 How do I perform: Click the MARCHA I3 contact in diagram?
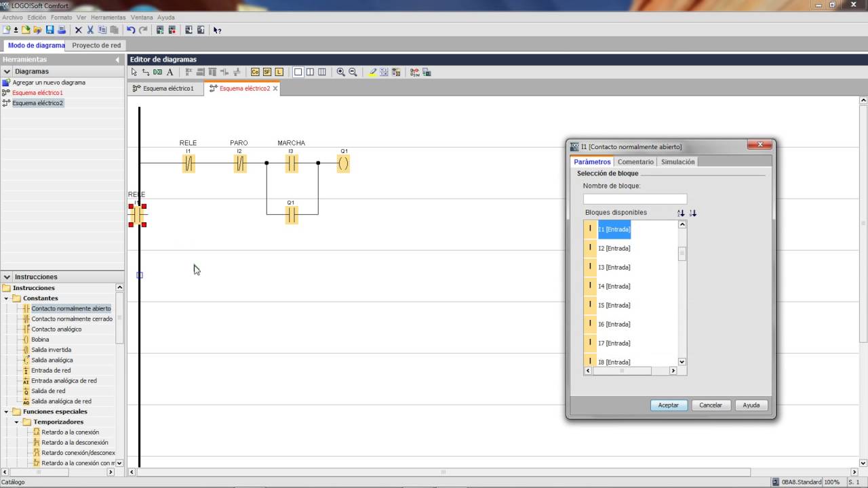(292, 163)
